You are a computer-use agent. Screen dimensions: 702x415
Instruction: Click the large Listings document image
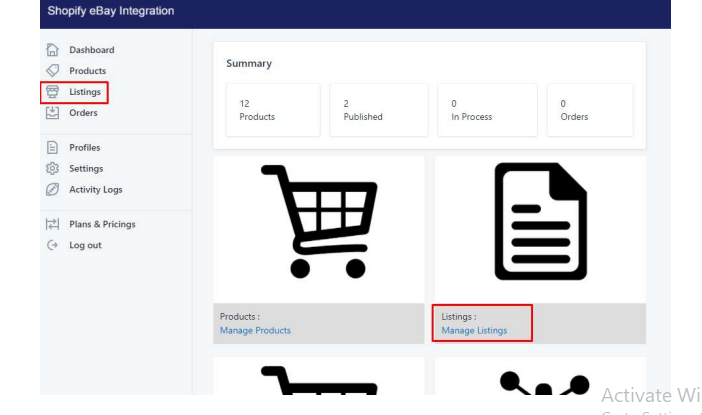[540, 222]
